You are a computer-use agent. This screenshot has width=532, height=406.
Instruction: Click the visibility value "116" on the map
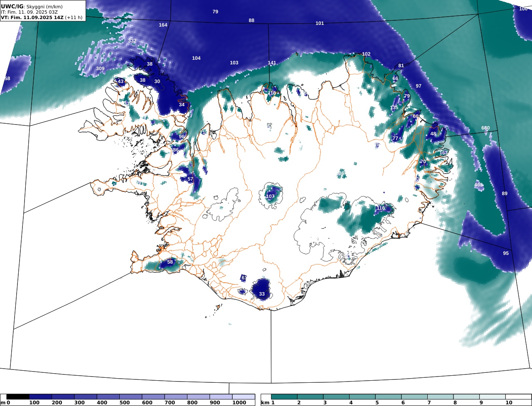(381, 208)
